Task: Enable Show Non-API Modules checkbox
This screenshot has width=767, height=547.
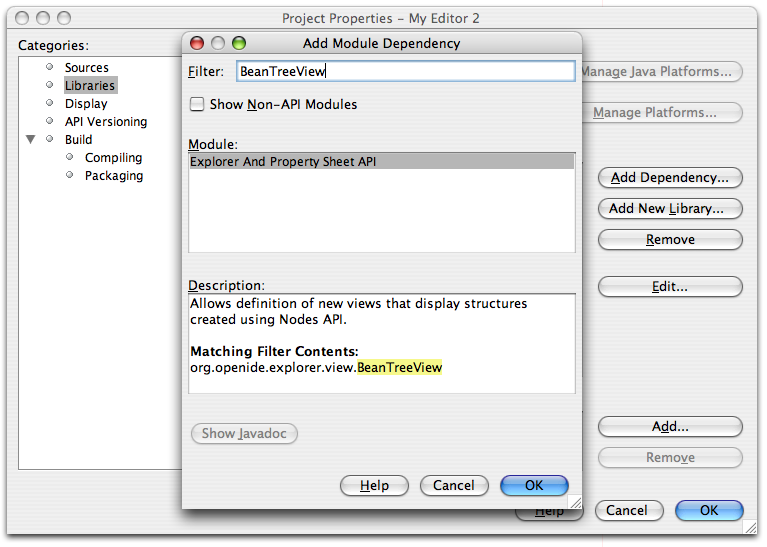Action: (197, 104)
